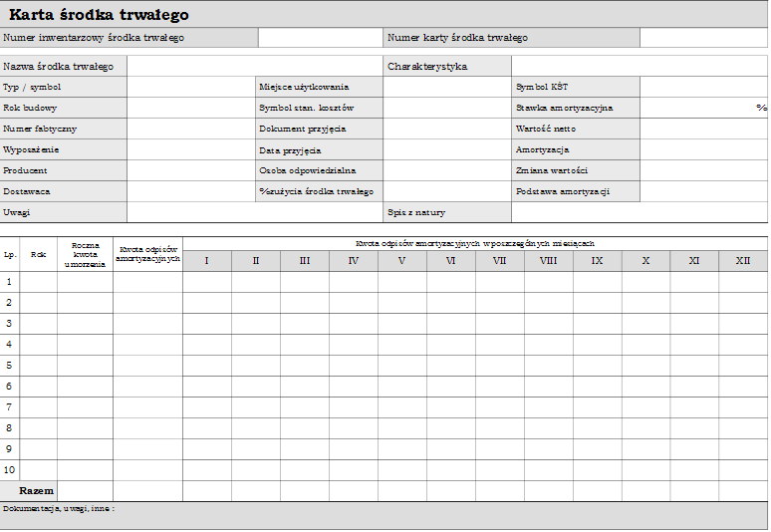Image resolution: width=771 pixels, height=532 pixels.
Task: Click the empty field beside 'Typ / symbol'
Action: tap(191, 87)
